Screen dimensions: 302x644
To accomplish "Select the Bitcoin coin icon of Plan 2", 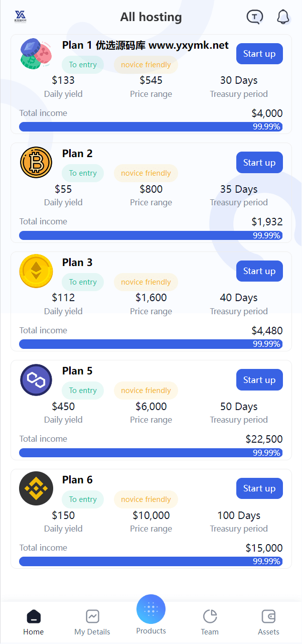I will click(x=36, y=162).
